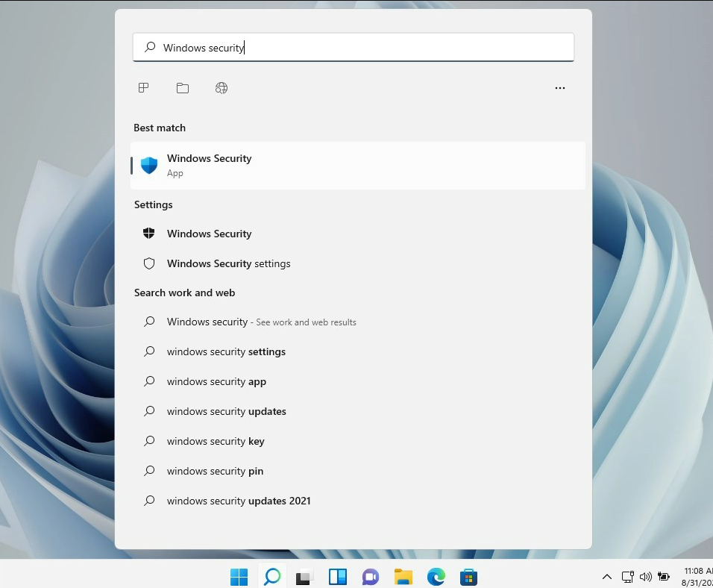Launch Microsoft Edge from the taskbar
The image size is (713, 588).
point(436,577)
